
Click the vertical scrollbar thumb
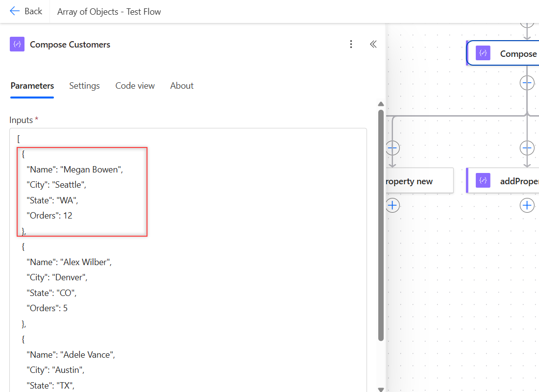(381, 225)
